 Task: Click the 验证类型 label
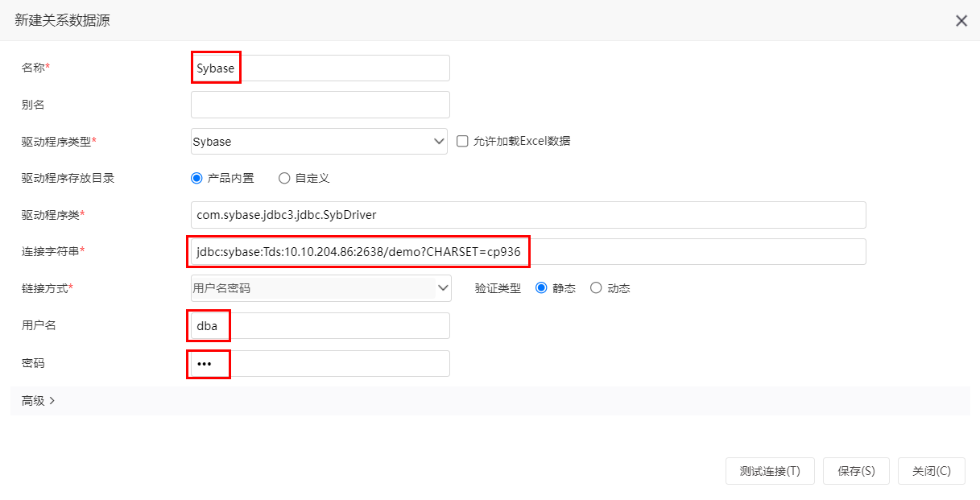pos(498,287)
